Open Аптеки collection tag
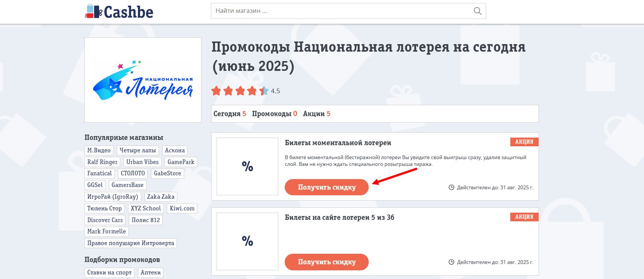Viewport: 644px width, 279px height. click(151, 273)
